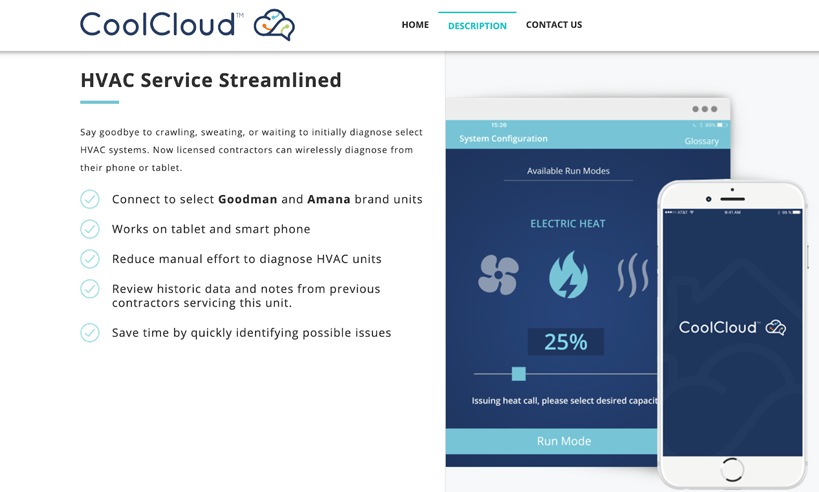Open the Glossary link on tablet
Viewport: 819px width, 492px height.
pos(701,141)
